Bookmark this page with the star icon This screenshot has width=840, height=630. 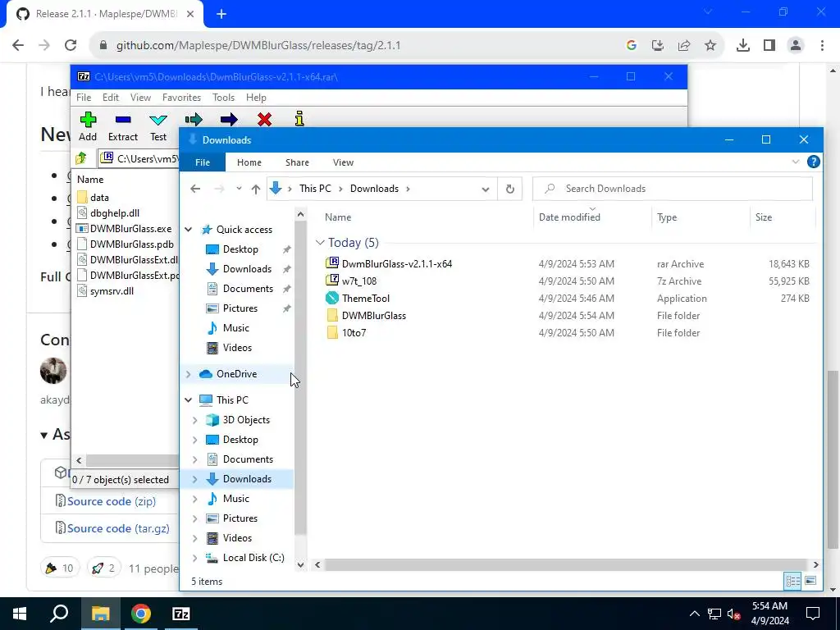[710, 45]
